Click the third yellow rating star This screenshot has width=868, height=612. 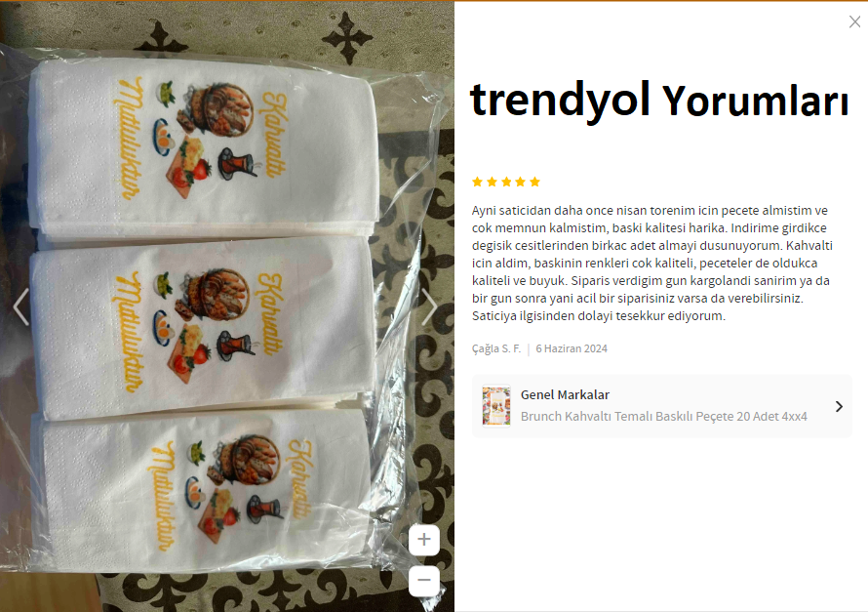(506, 182)
